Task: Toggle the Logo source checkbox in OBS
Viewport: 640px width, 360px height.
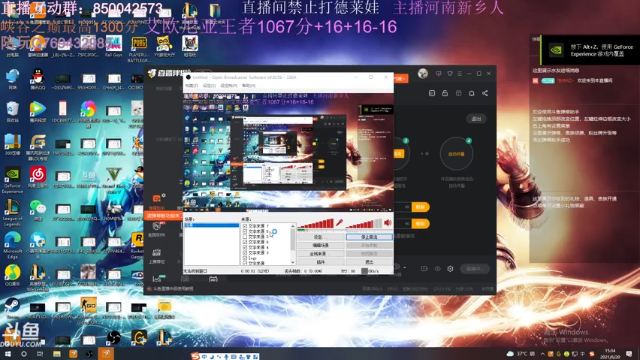Action: pyautogui.click(x=245, y=258)
